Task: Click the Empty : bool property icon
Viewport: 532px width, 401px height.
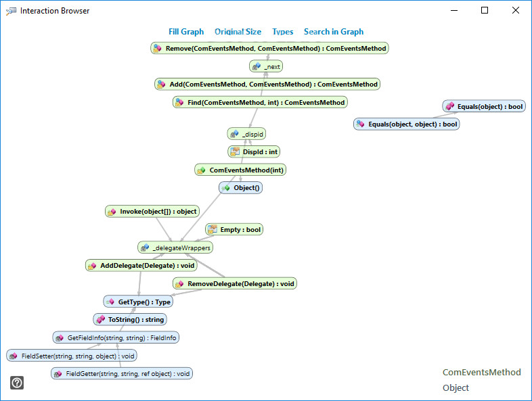Action: tap(213, 230)
